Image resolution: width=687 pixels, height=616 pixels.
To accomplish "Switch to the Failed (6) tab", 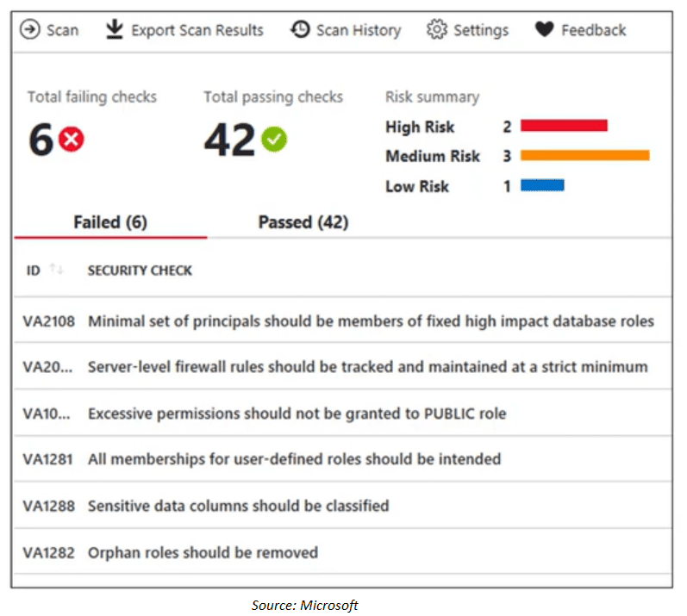I will pyautogui.click(x=110, y=222).
